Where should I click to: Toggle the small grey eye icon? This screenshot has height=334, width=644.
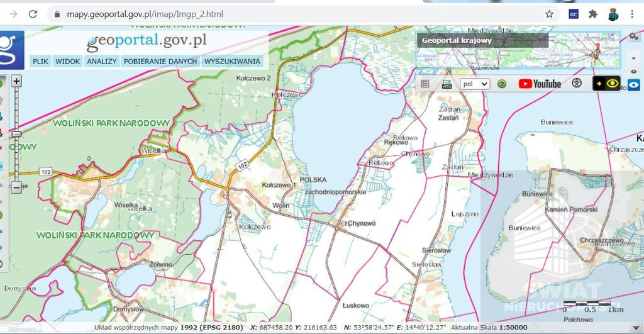pyautogui.click(x=634, y=71)
